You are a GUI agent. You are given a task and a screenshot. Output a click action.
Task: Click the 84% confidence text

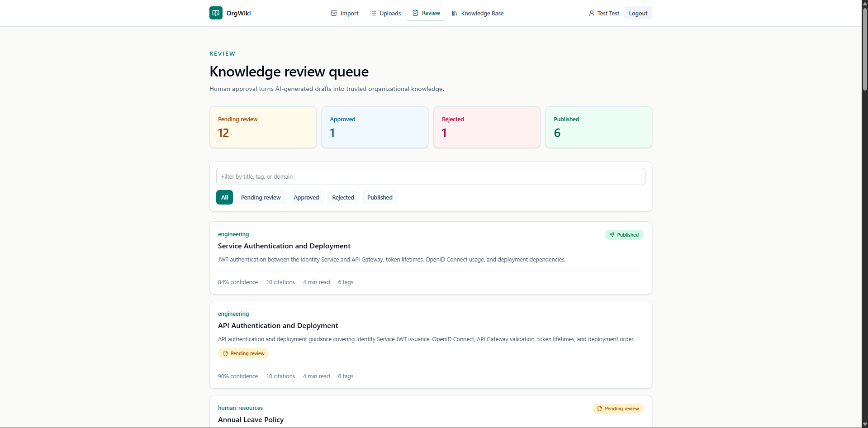click(x=238, y=282)
